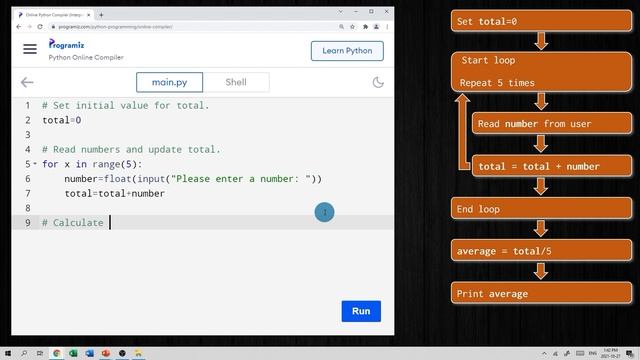
Task: Open Task View on the taskbar
Action: [40, 353]
